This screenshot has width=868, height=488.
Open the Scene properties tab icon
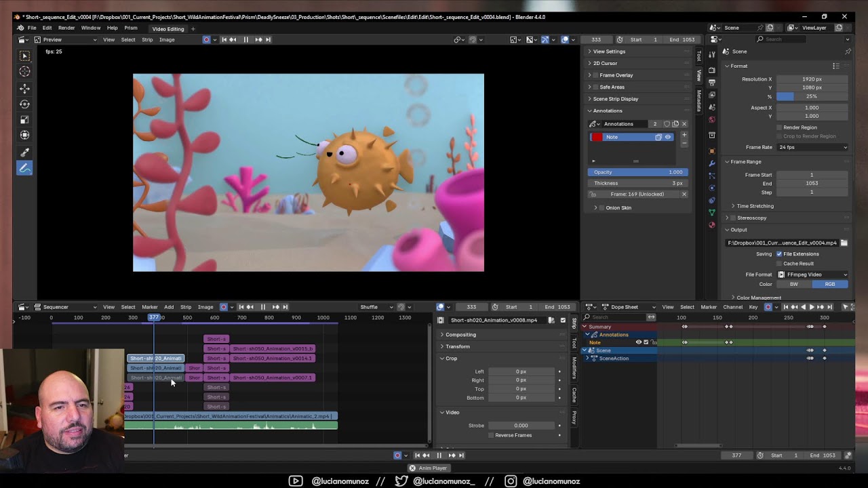click(712, 107)
